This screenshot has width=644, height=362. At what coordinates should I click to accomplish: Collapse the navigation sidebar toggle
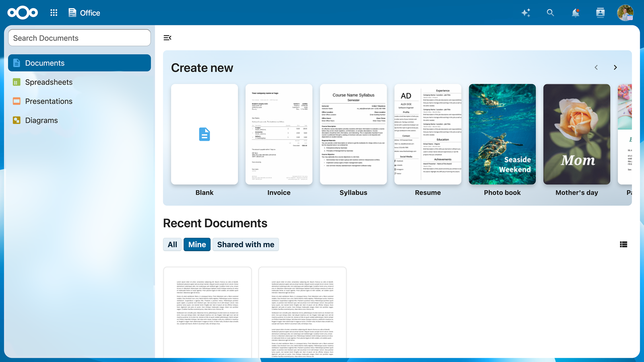167,38
